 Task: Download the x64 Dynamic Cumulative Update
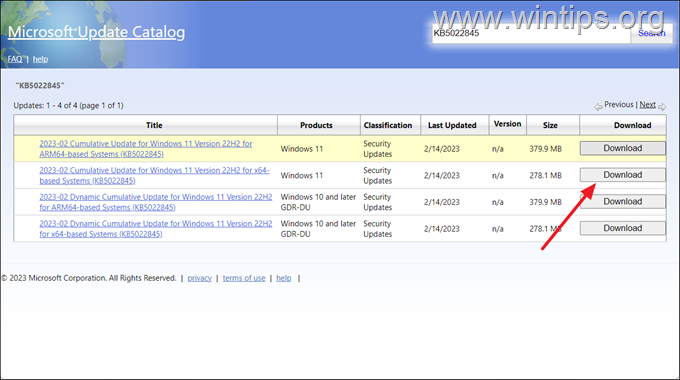pos(623,228)
